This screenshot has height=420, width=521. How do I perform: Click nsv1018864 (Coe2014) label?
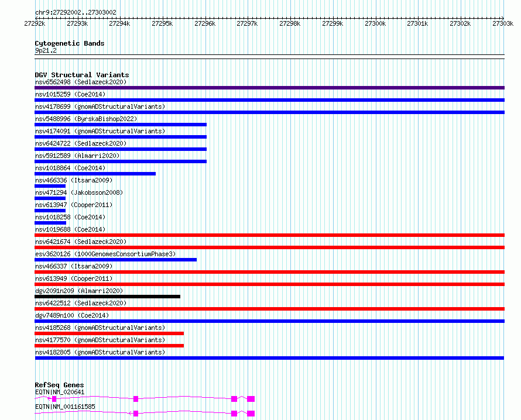[70, 168]
